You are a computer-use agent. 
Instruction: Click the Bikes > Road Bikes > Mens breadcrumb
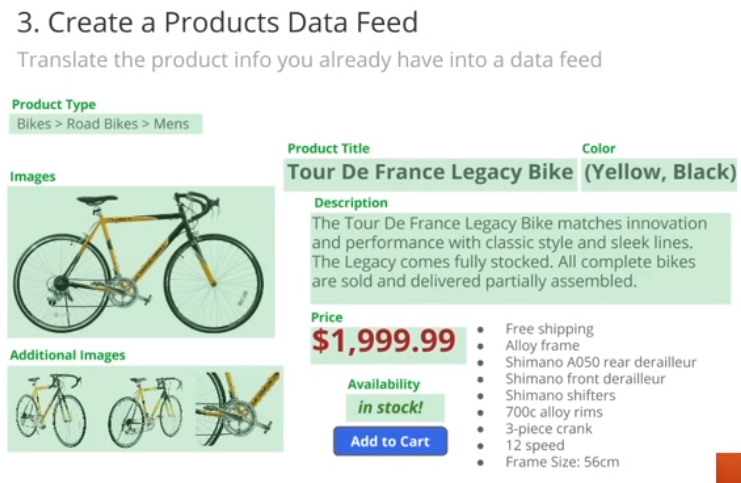coord(103,124)
